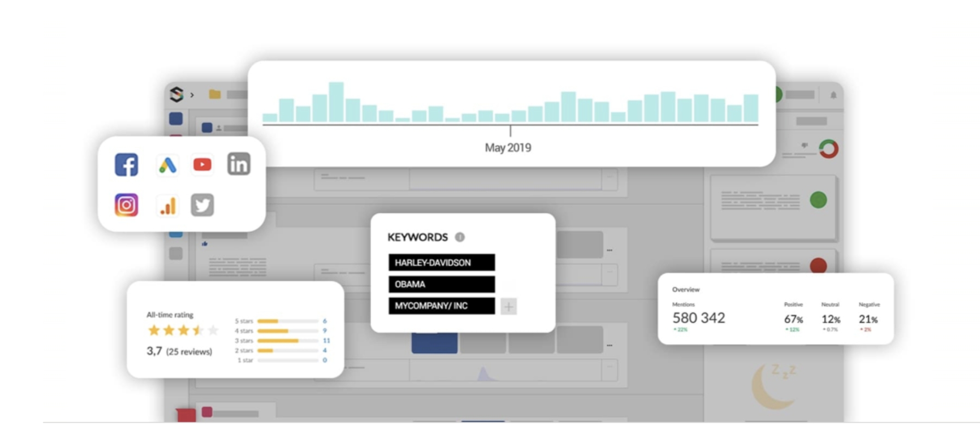
Task: Click the All-time rating label
Action: pyautogui.click(x=170, y=315)
